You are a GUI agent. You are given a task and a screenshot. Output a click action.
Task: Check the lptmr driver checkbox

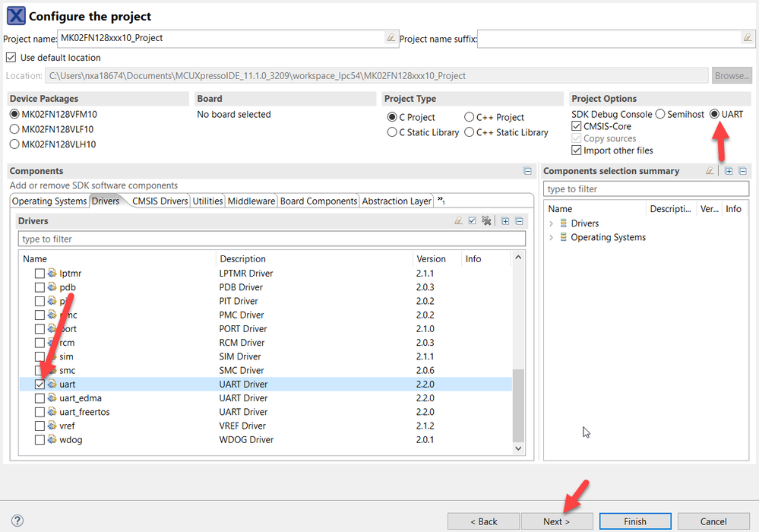click(x=40, y=274)
